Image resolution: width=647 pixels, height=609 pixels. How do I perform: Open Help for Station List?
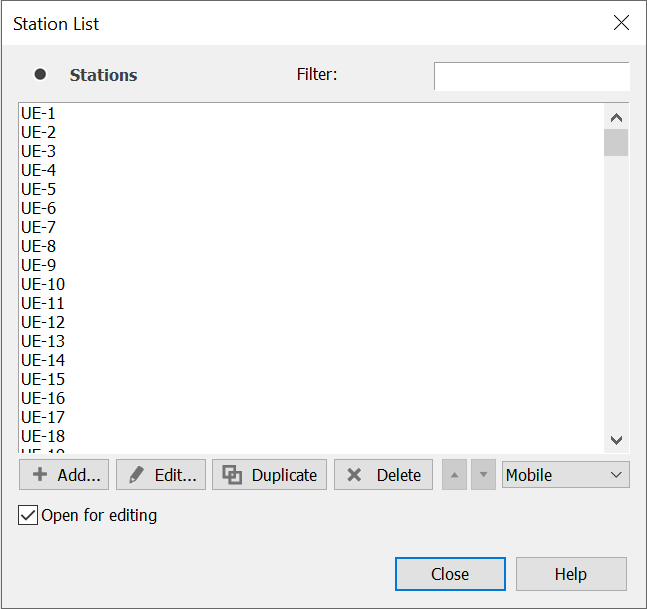(571, 574)
